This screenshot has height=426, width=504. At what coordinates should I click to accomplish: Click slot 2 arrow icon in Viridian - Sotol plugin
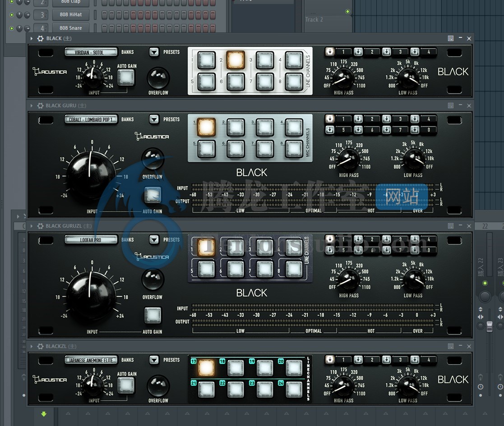click(358, 52)
